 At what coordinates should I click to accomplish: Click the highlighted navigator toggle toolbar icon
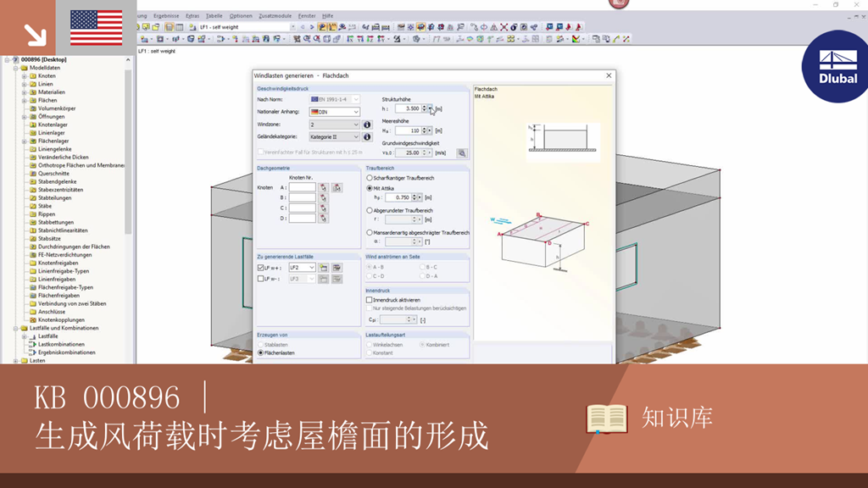(170, 27)
